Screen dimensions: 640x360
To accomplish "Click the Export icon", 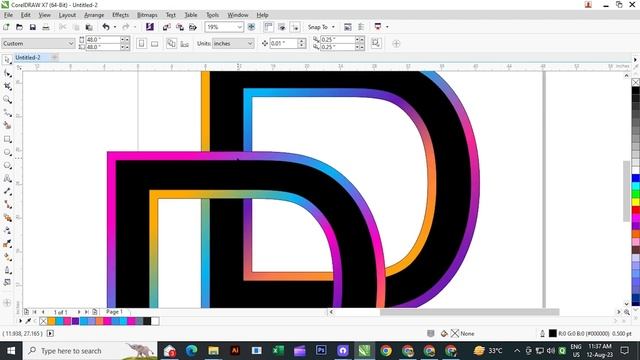I will coord(180,27).
